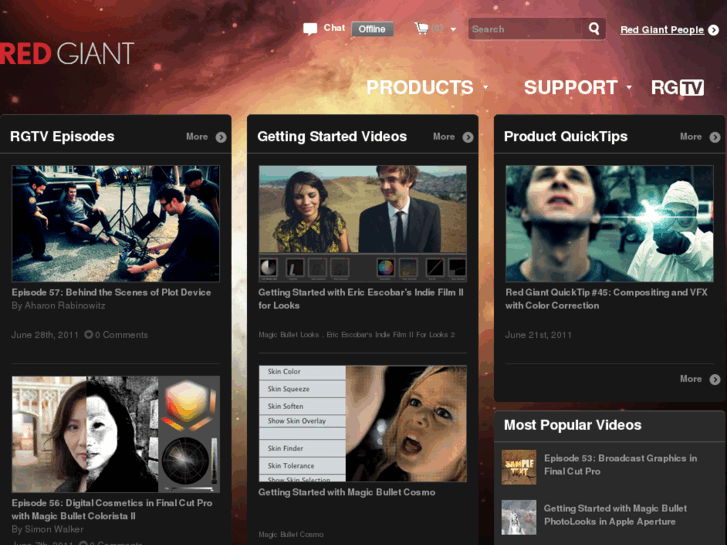Open QuickTip #45 Compositing and VFX thumbnail

[x=609, y=224]
